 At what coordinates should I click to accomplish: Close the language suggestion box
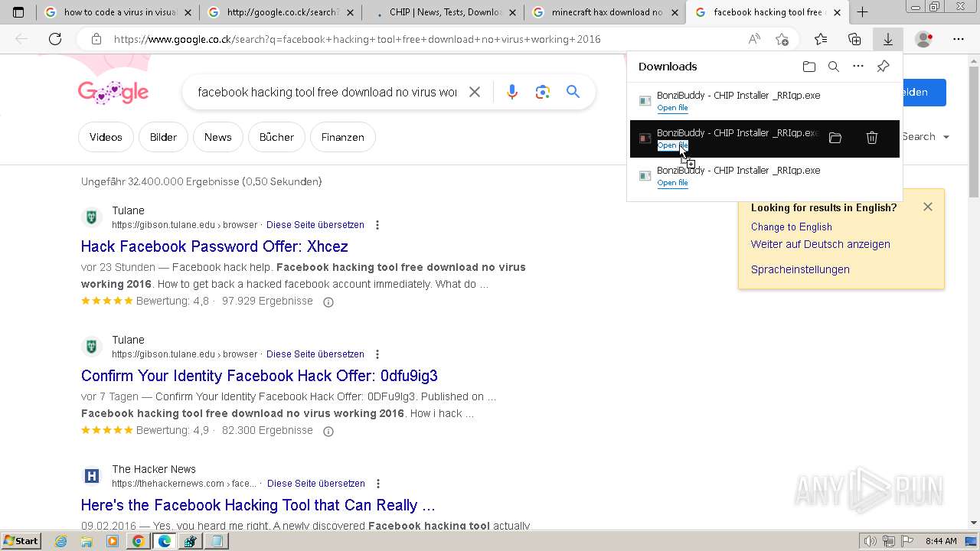point(928,207)
